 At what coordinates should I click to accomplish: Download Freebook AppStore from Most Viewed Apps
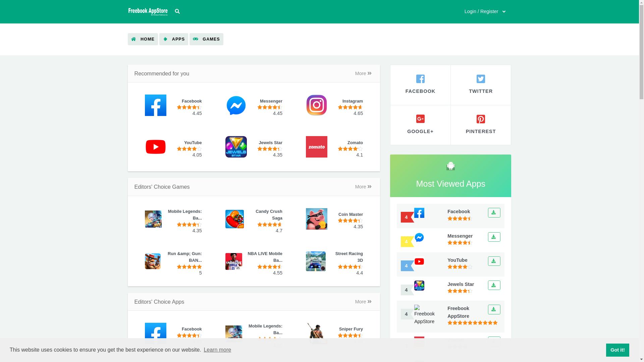494,309
